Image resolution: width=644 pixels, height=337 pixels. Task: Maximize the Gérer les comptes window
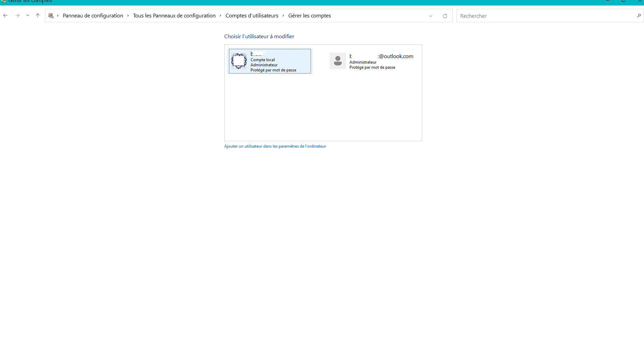624,1
